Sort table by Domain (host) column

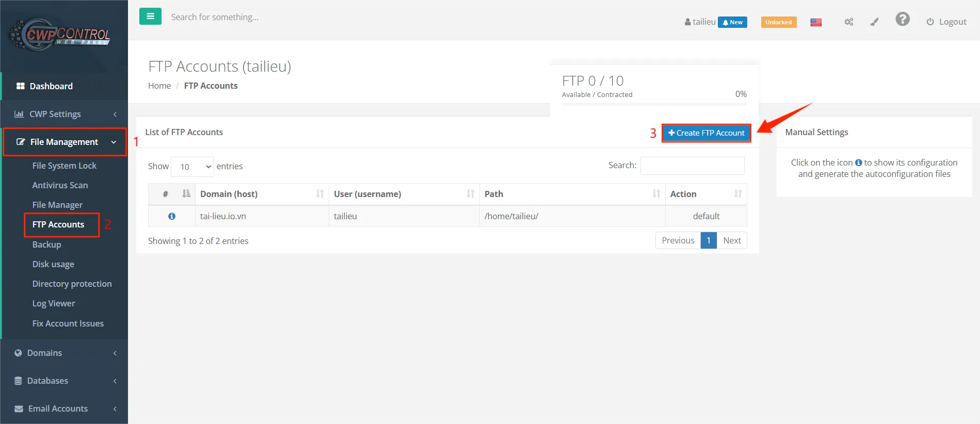(262, 194)
